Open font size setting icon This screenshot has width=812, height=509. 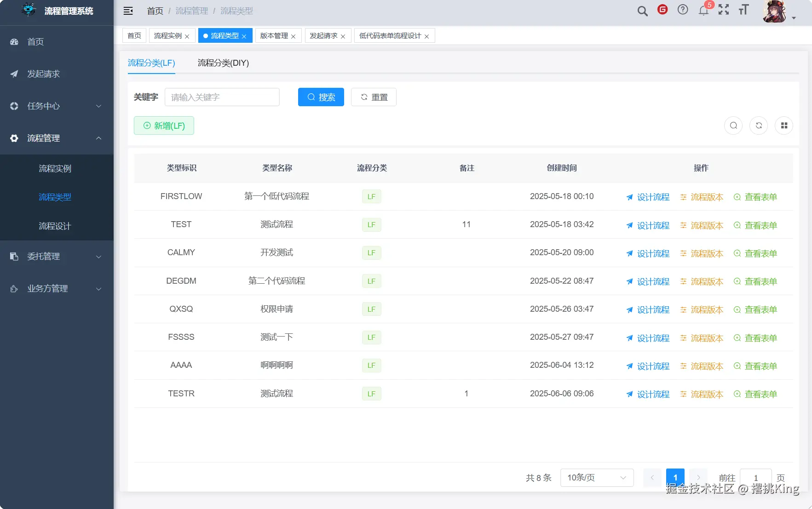[744, 10]
